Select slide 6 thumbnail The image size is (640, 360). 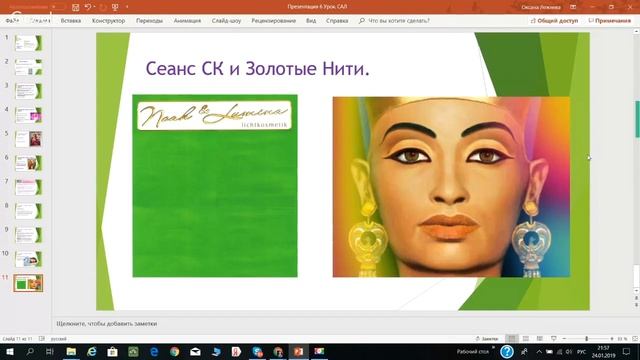coord(28,163)
